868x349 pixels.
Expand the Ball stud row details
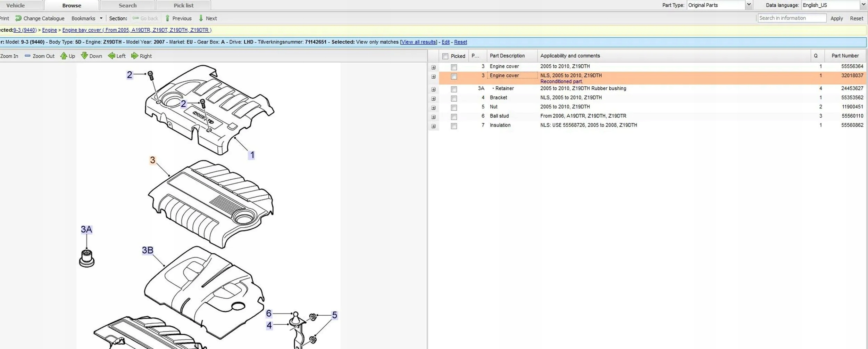click(433, 117)
